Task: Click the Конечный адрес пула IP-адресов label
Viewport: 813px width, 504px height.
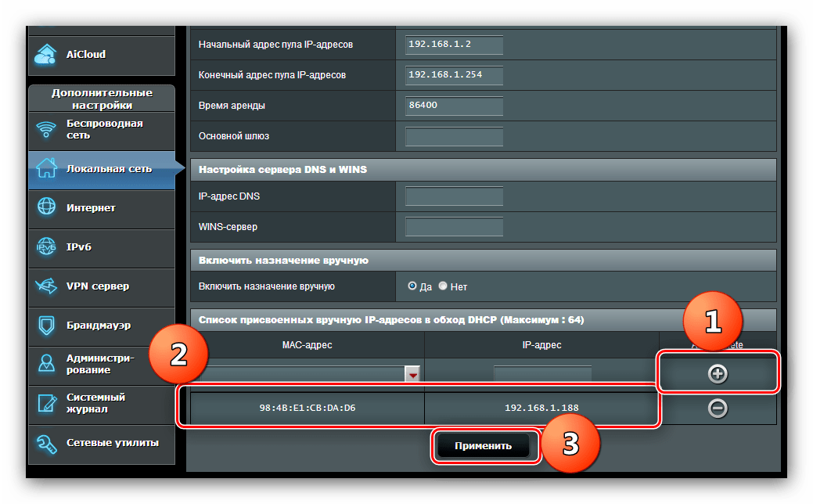Action: (x=272, y=75)
